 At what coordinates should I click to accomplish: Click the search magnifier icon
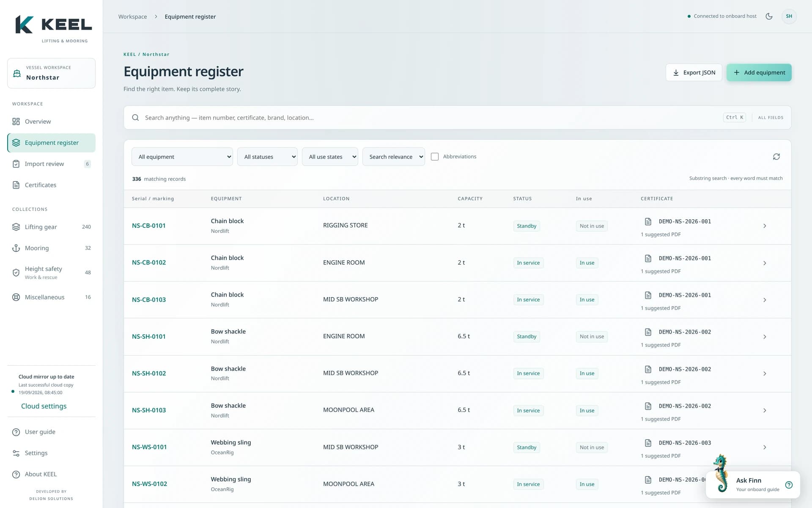(135, 118)
